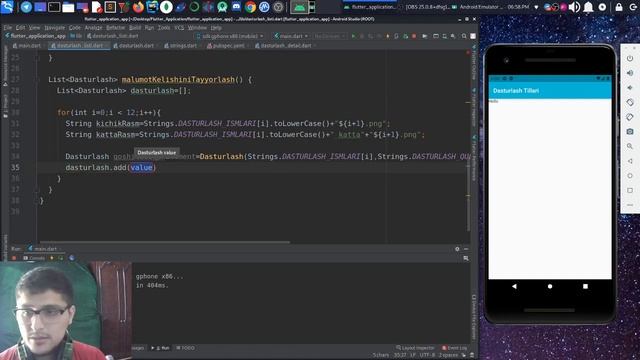Click the emulator power button
Viewport: 640px width, 360px height.
pos(630,58)
